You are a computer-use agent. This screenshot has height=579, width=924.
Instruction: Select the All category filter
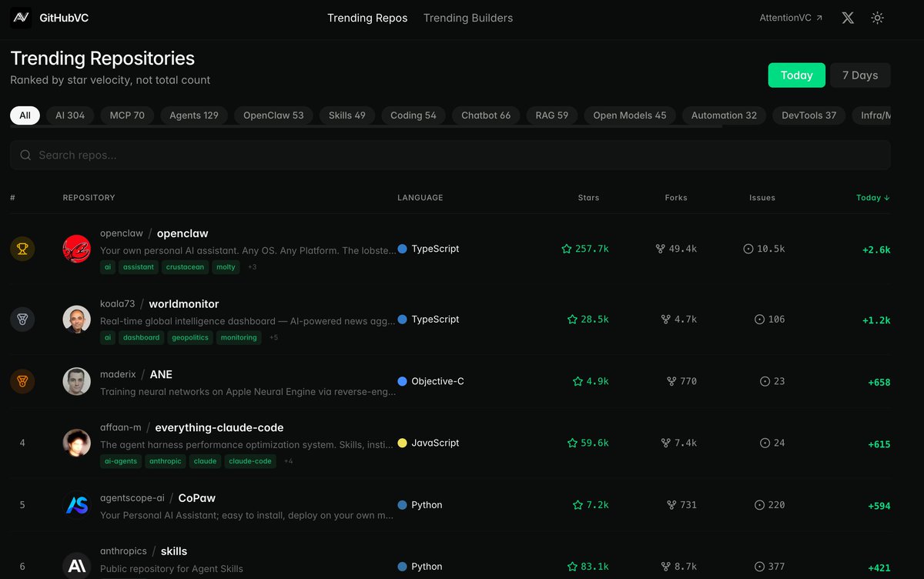(25, 115)
